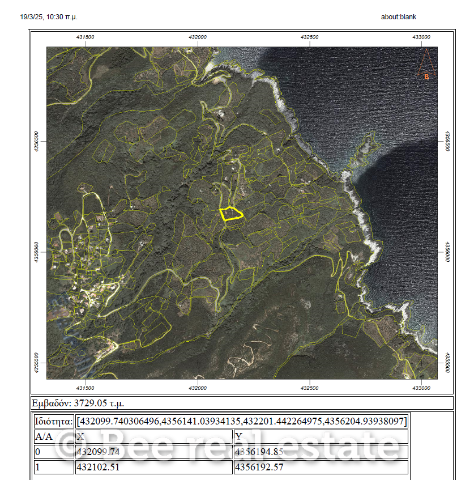Image resolution: width=457 pixels, height=480 pixels.
Task: Click the bottom axis label 432500
Action: [309, 388]
